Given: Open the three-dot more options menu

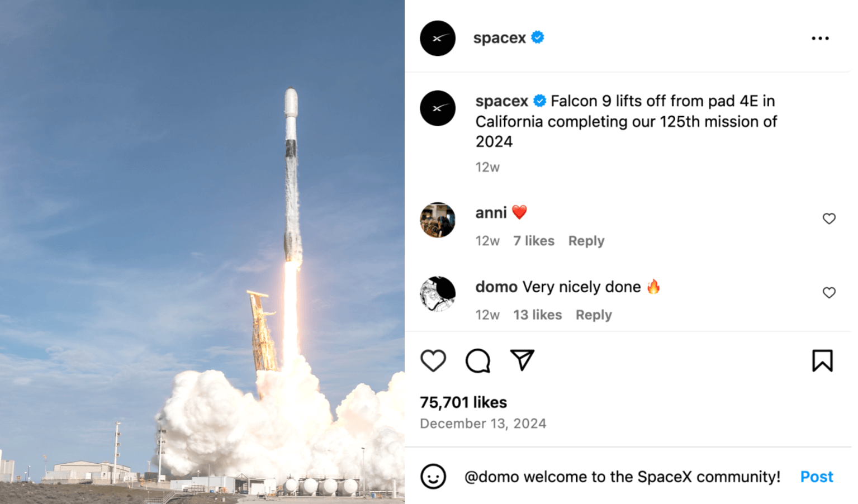Looking at the screenshot, I should click(x=820, y=39).
